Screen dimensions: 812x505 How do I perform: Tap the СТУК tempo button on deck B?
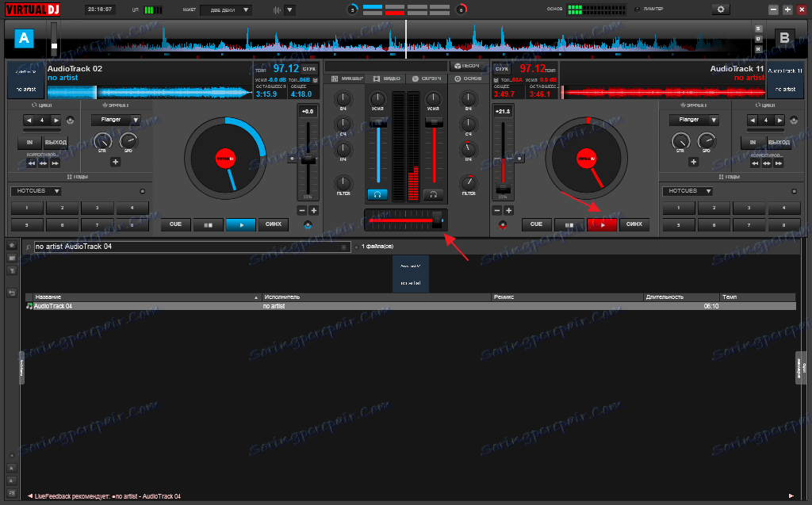pos(501,69)
